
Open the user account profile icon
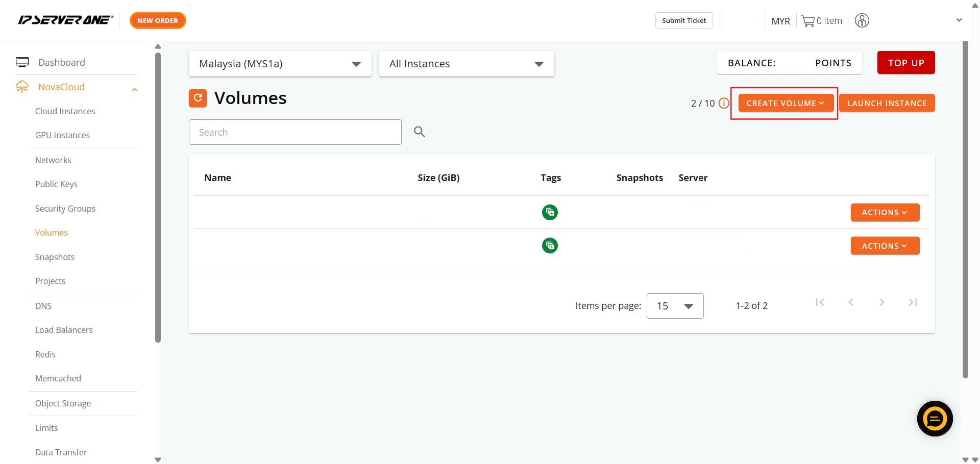coord(862,21)
